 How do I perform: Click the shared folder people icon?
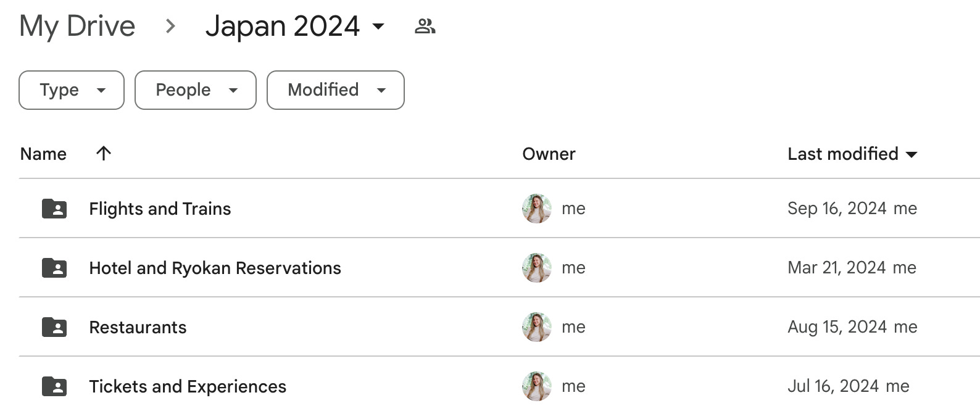[x=425, y=27]
